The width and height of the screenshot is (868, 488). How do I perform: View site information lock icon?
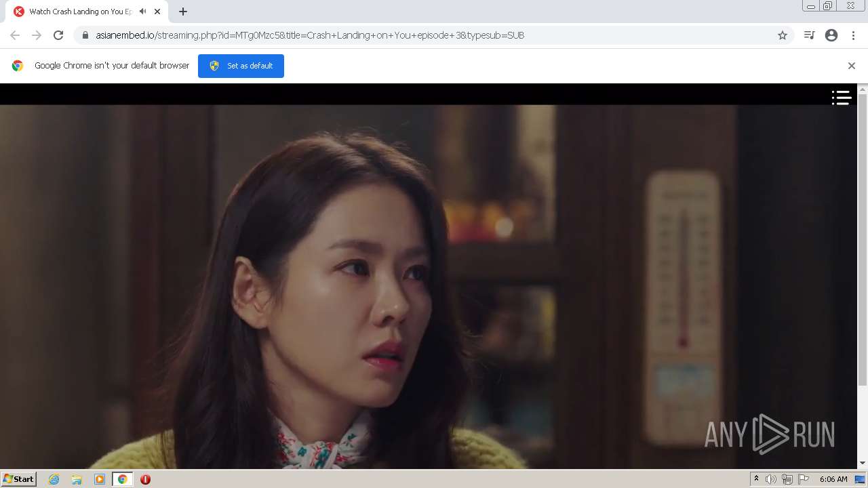tap(85, 35)
